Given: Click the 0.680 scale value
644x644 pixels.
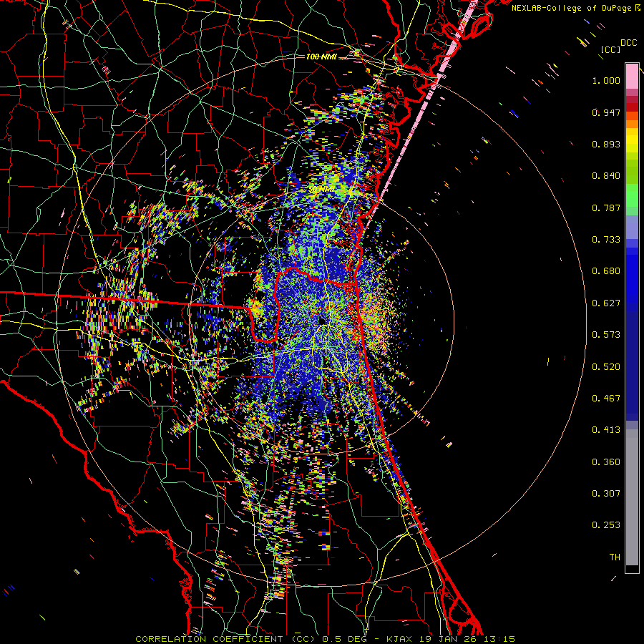Looking at the screenshot, I should pyautogui.click(x=606, y=271).
